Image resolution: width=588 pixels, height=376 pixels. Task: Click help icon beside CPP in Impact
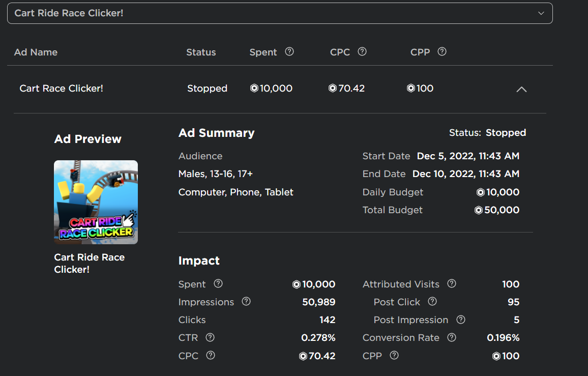click(x=394, y=355)
